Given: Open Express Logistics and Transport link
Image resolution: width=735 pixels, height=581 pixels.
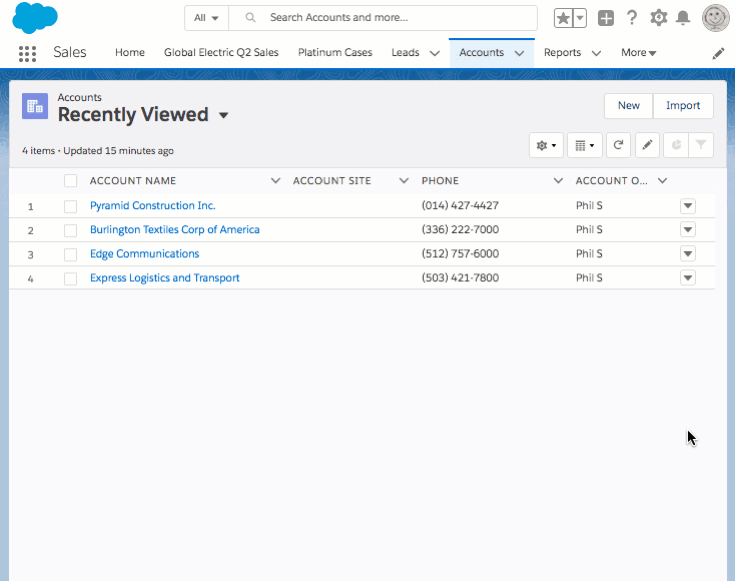Looking at the screenshot, I should click(165, 278).
